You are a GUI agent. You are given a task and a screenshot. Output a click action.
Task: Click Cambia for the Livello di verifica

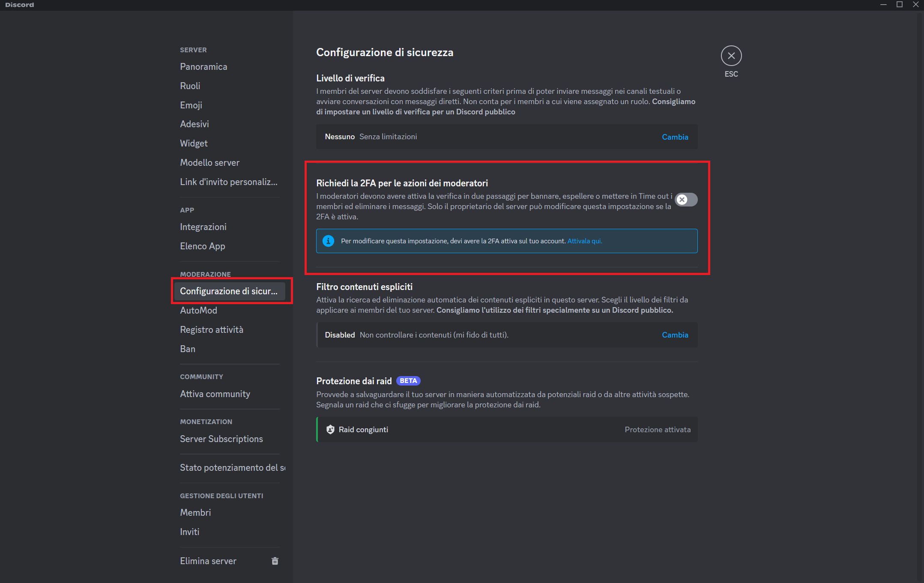tap(675, 136)
